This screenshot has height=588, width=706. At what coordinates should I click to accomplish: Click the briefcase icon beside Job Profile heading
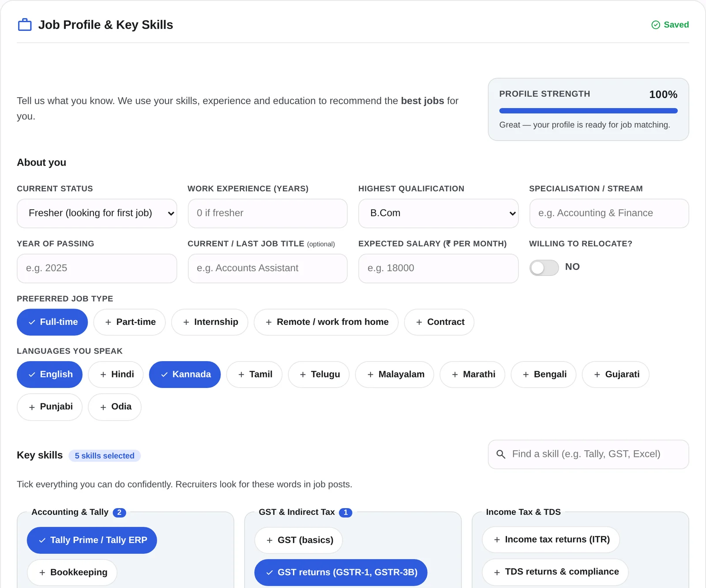tap(25, 25)
